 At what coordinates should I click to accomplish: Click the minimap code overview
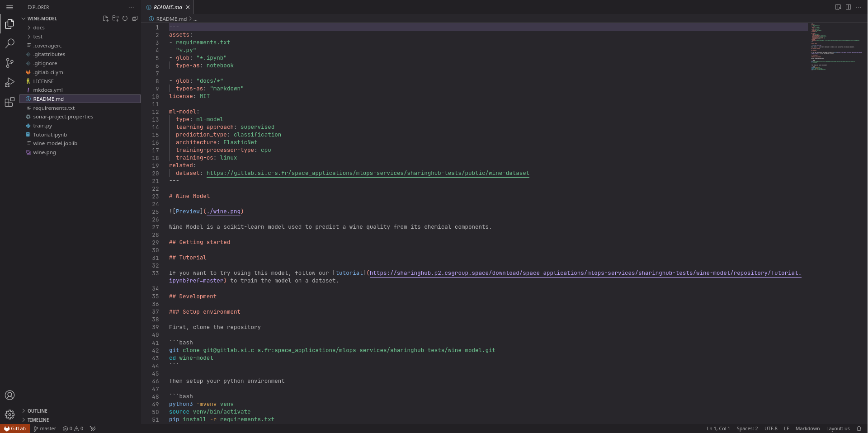(836, 47)
